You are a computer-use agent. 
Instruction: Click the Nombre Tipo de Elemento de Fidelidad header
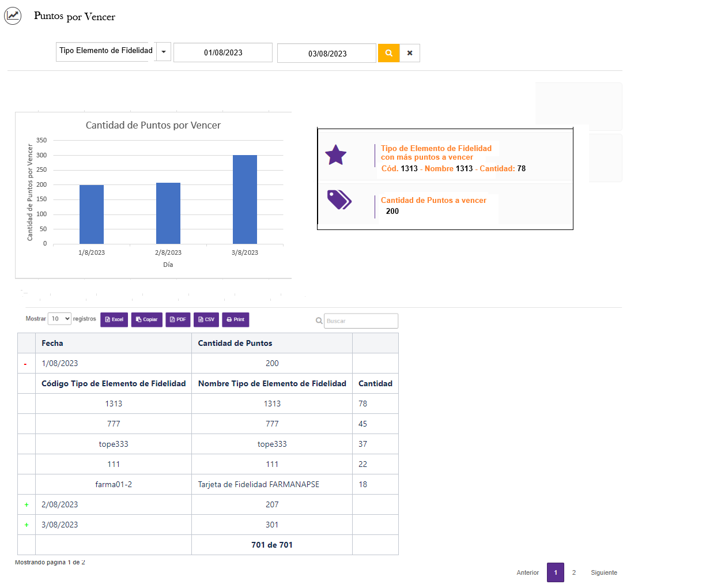pyautogui.click(x=272, y=383)
